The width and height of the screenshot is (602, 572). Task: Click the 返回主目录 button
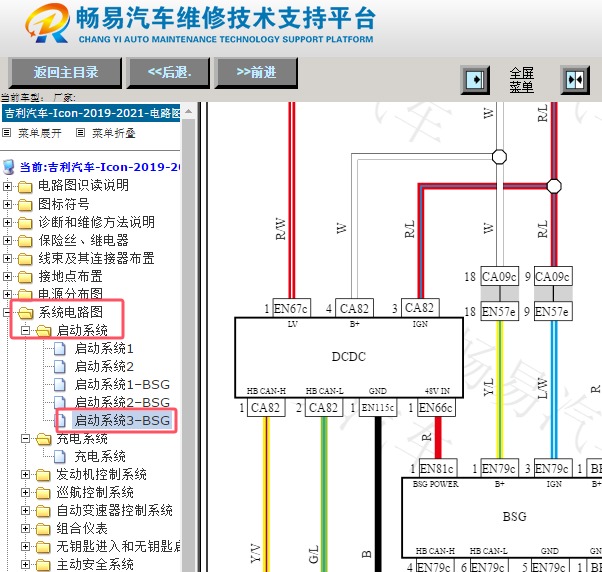pyautogui.click(x=65, y=72)
